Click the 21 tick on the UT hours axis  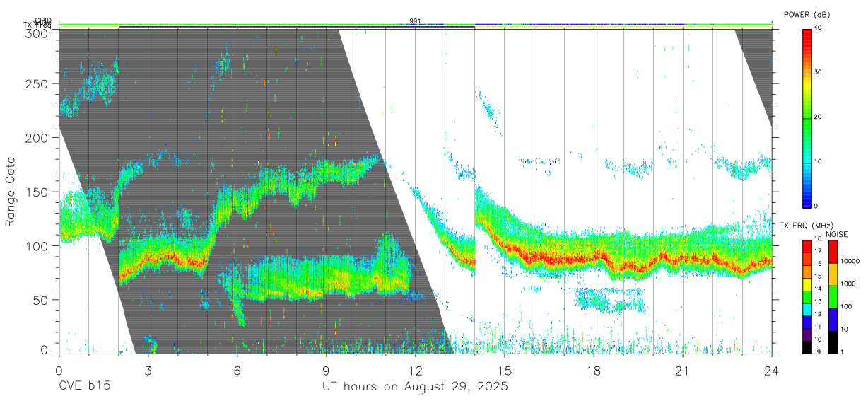coord(682,370)
